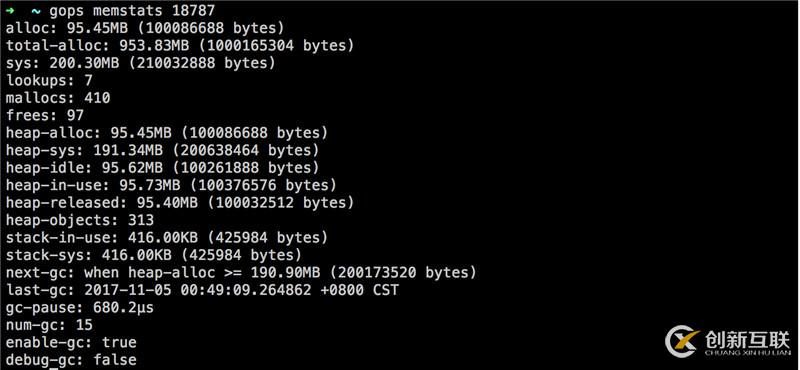Click the lookups: 7 line

tap(49, 80)
